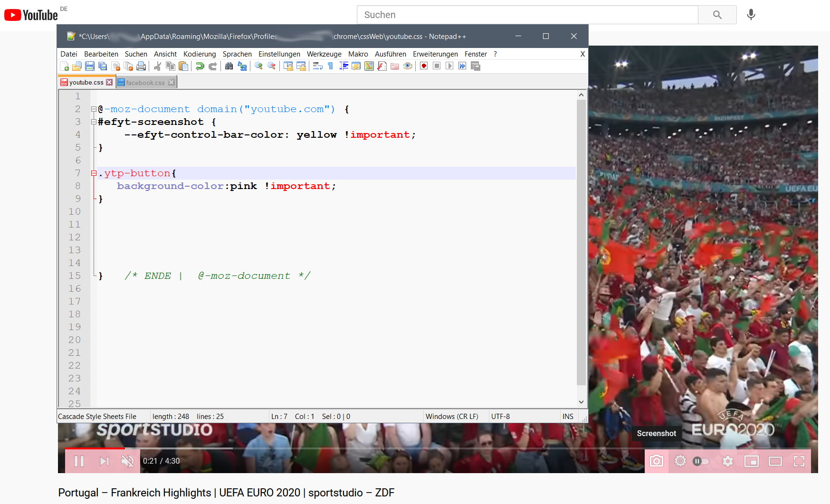The height and width of the screenshot is (504, 830).
Task: Play back the recorded macro icon
Action: tap(449, 66)
